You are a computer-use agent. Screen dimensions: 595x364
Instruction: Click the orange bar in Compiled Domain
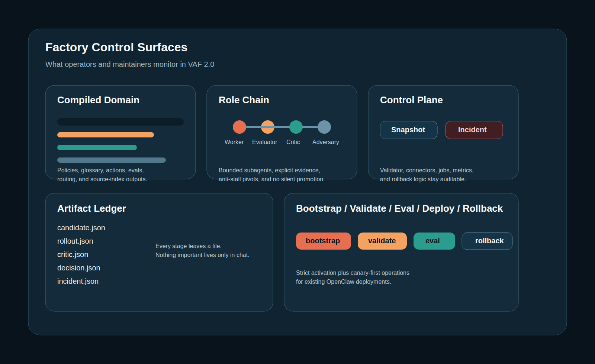pos(106,135)
